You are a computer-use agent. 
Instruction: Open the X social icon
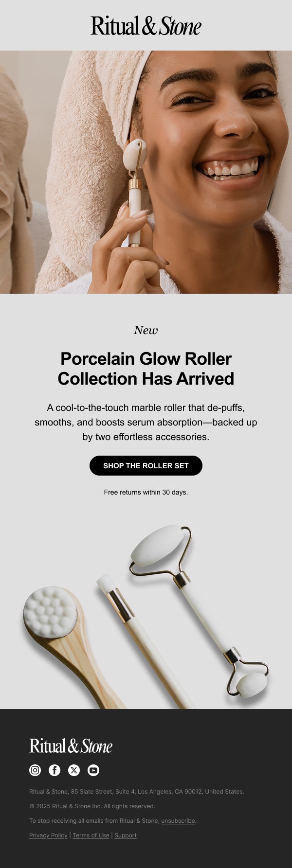click(x=74, y=770)
